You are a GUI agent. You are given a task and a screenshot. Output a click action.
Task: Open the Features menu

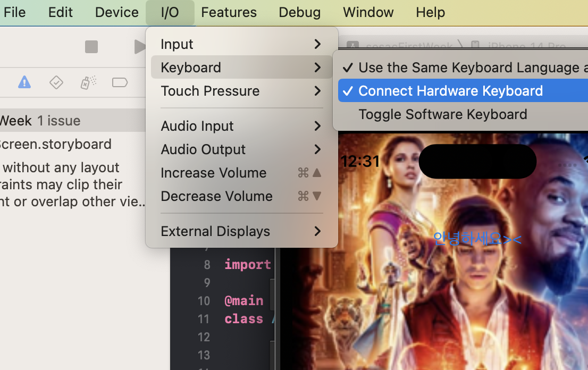(x=229, y=12)
